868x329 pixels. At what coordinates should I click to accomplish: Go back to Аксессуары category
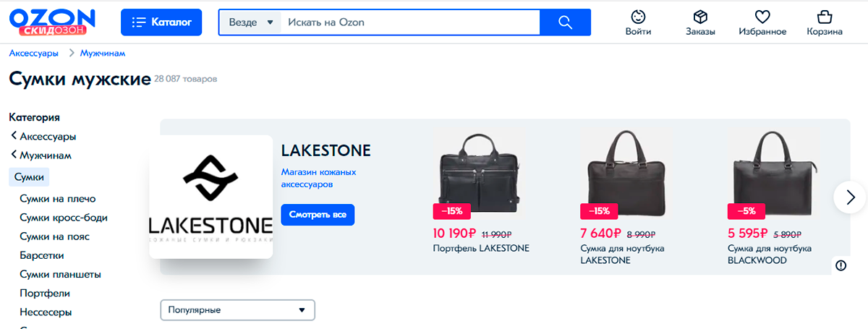point(43,136)
